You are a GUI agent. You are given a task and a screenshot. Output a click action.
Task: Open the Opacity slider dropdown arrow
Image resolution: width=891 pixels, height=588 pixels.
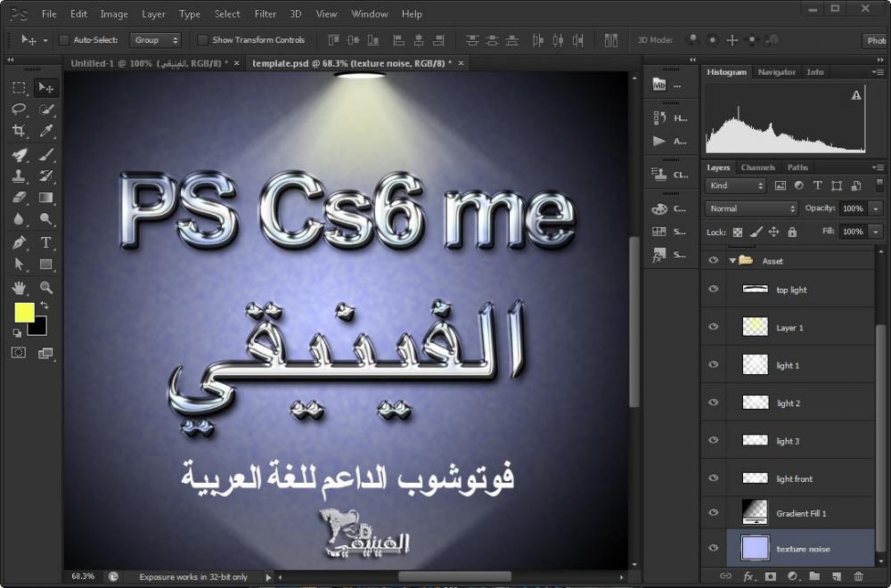[876, 208]
